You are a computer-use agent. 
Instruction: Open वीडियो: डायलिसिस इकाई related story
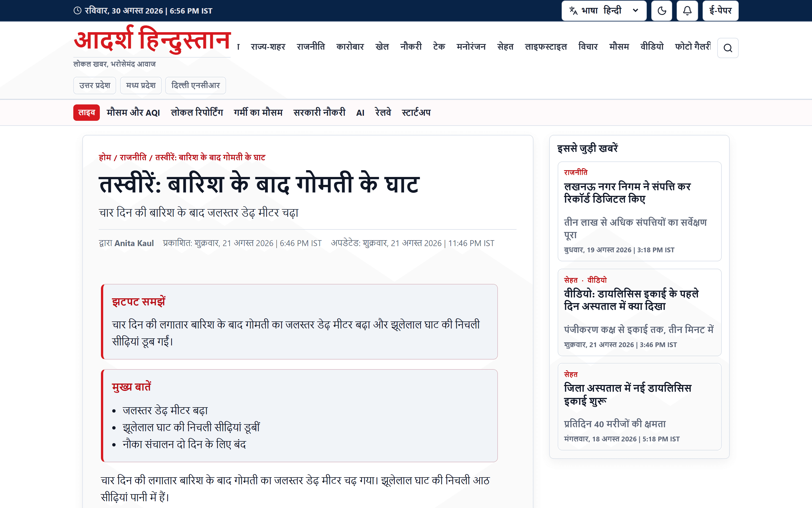coord(632,300)
